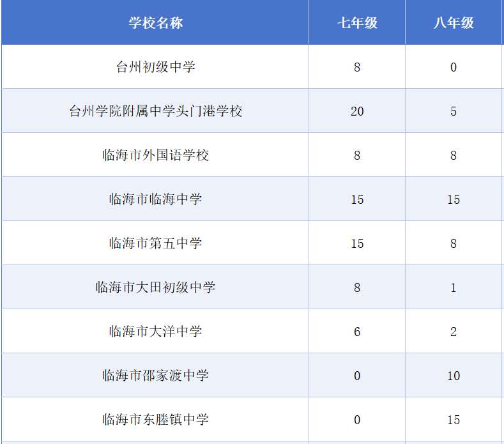
Task: Click 八年级 value 8 for 临海市第五中学
Action: coord(454,243)
